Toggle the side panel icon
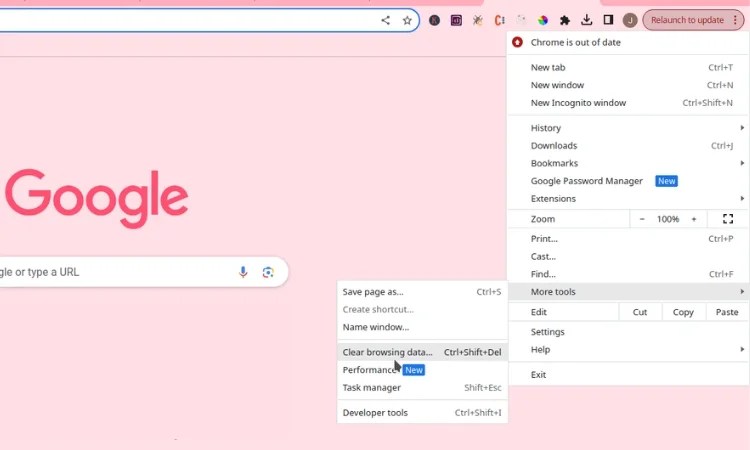The height and width of the screenshot is (450, 750). tap(608, 20)
